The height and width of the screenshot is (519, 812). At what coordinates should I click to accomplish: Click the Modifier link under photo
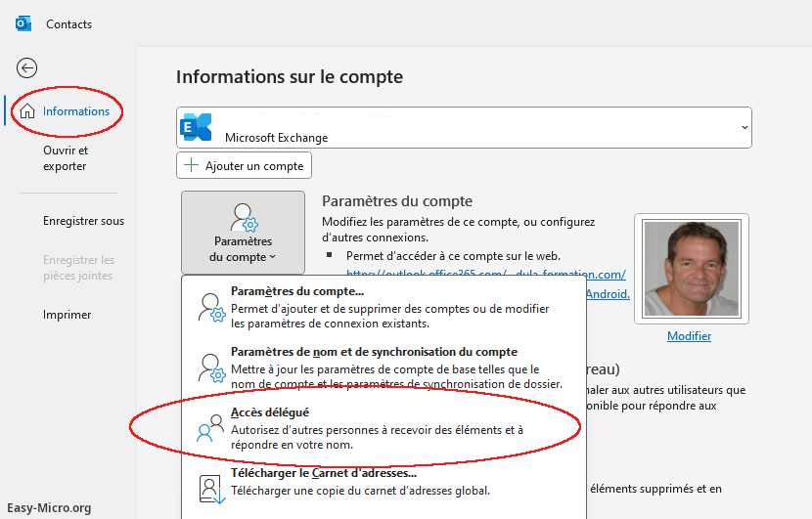pyautogui.click(x=689, y=336)
